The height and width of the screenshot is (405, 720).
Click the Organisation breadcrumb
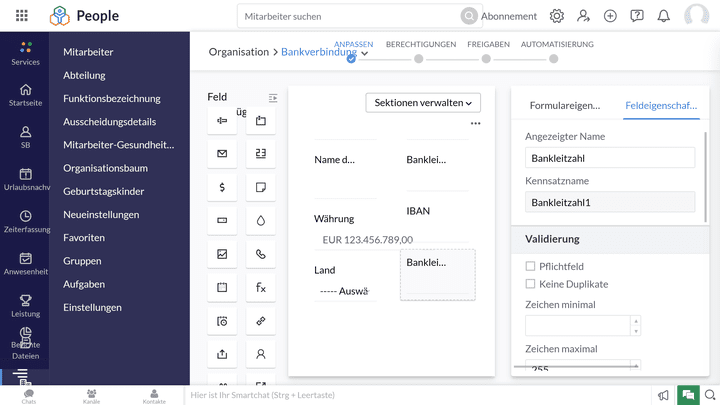coord(239,52)
